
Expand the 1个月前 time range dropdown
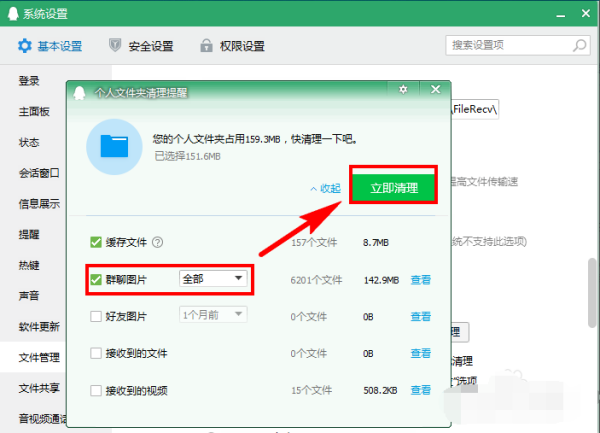[212, 315]
